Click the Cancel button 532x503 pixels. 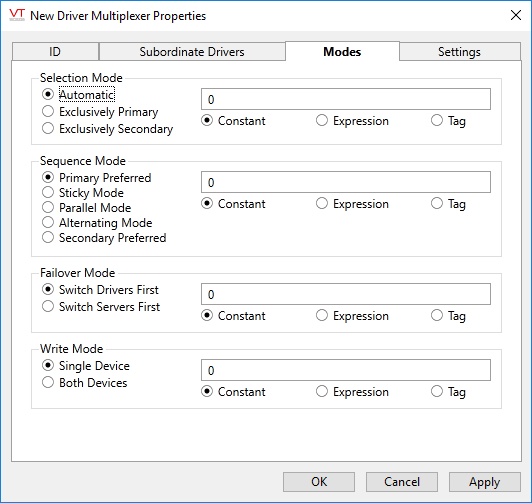[402, 482]
